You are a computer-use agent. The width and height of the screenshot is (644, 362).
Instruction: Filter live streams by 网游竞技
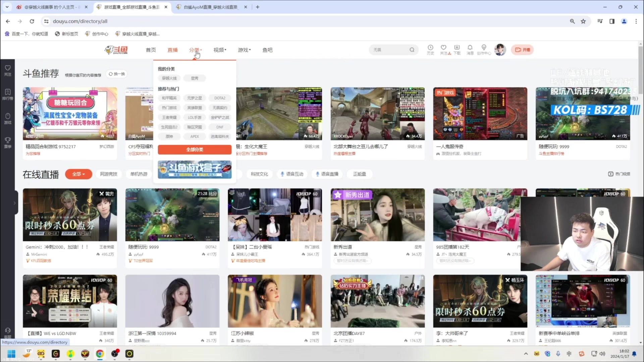109,174
